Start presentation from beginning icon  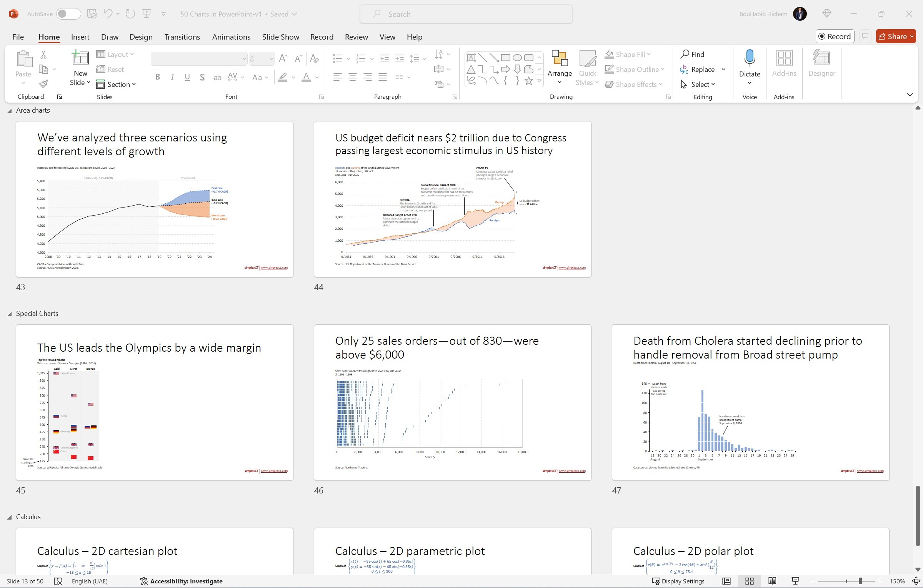[x=147, y=14]
